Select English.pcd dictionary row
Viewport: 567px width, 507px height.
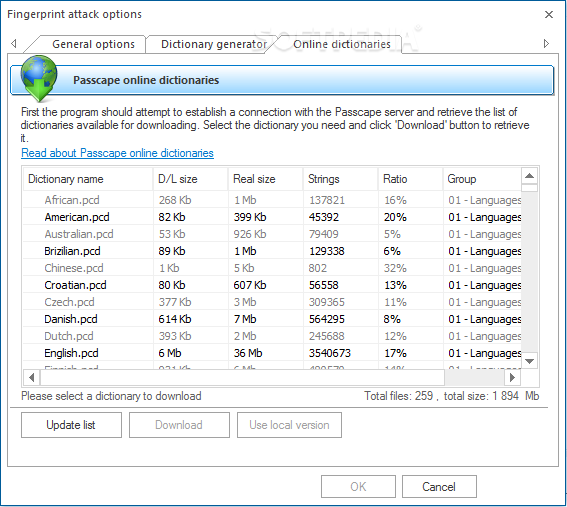272,353
